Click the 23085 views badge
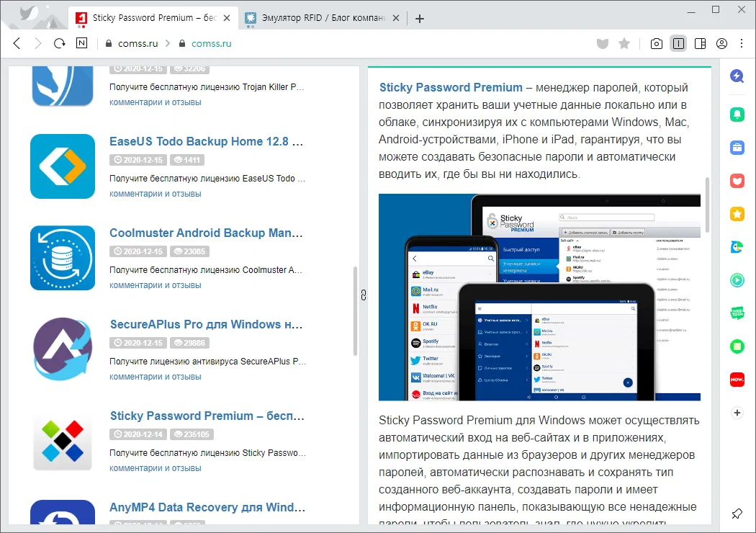Image resolution: width=756 pixels, height=533 pixels. point(189,251)
